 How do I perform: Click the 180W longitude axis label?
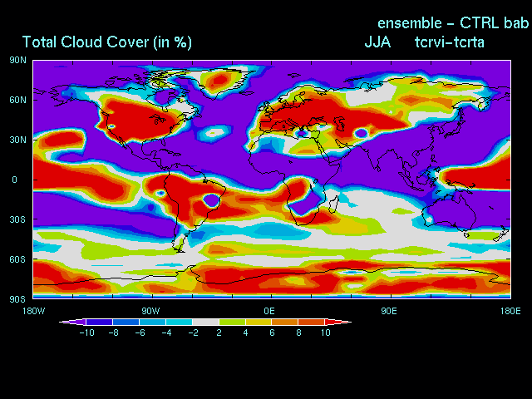pyautogui.click(x=33, y=309)
